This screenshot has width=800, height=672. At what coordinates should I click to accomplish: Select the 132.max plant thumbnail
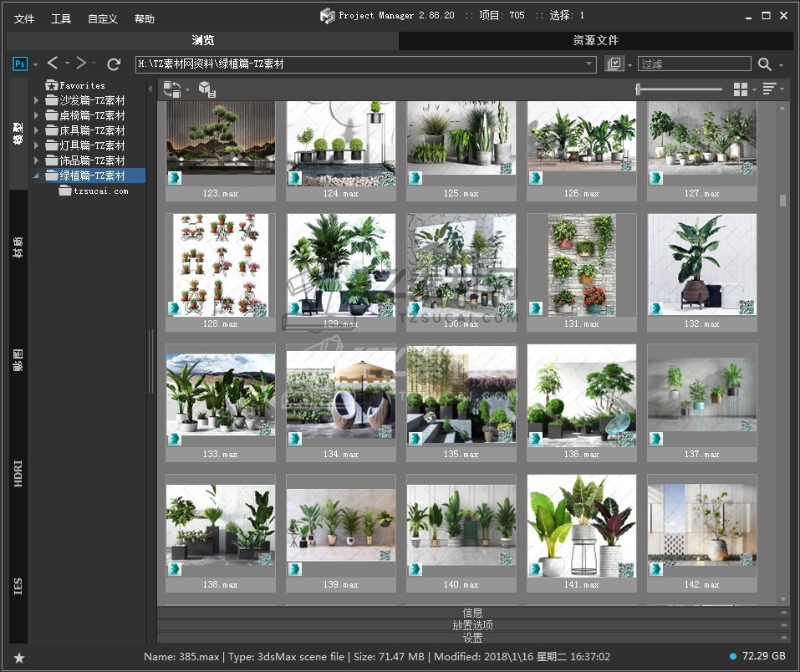(701, 265)
